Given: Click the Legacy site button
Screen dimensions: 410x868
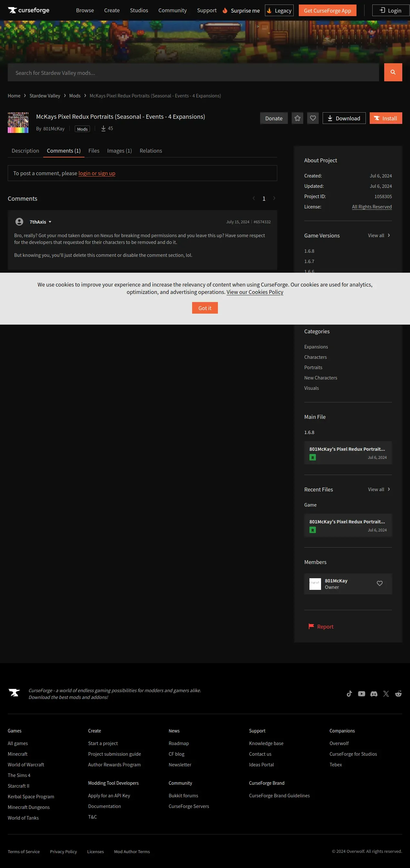Looking at the screenshot, I should (279, 10).
